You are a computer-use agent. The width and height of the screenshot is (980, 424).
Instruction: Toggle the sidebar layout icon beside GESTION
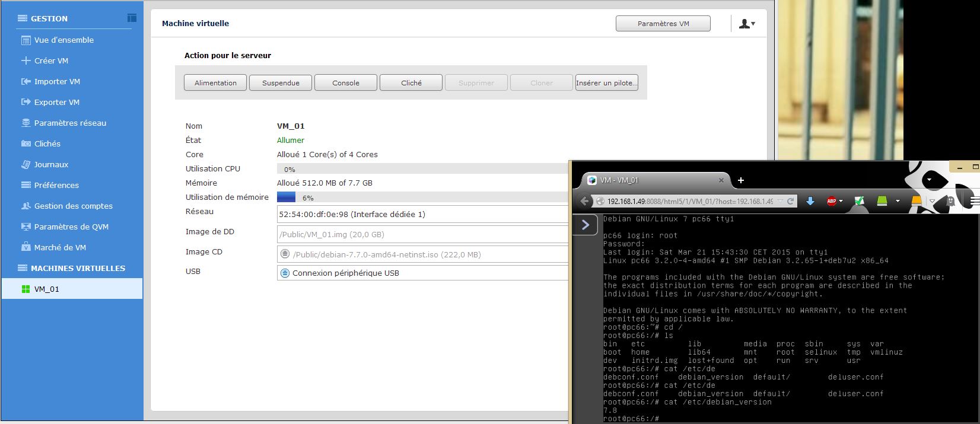point(132,18)
